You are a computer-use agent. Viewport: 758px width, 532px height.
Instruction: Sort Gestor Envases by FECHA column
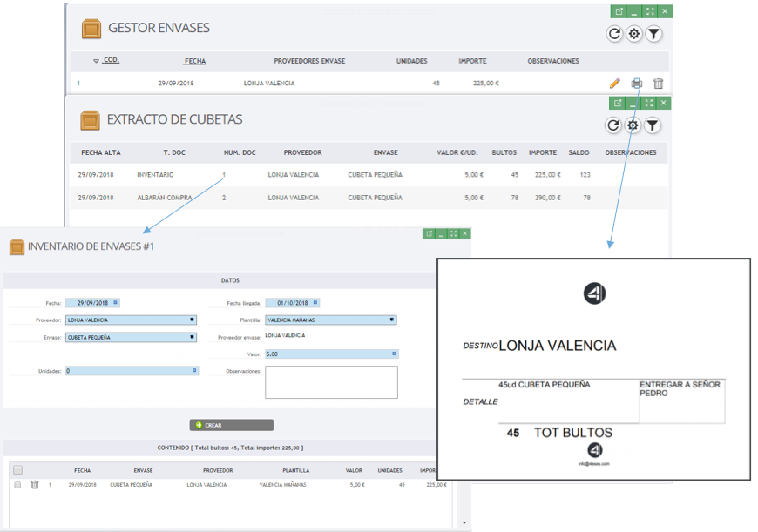[x=195, y=61]
